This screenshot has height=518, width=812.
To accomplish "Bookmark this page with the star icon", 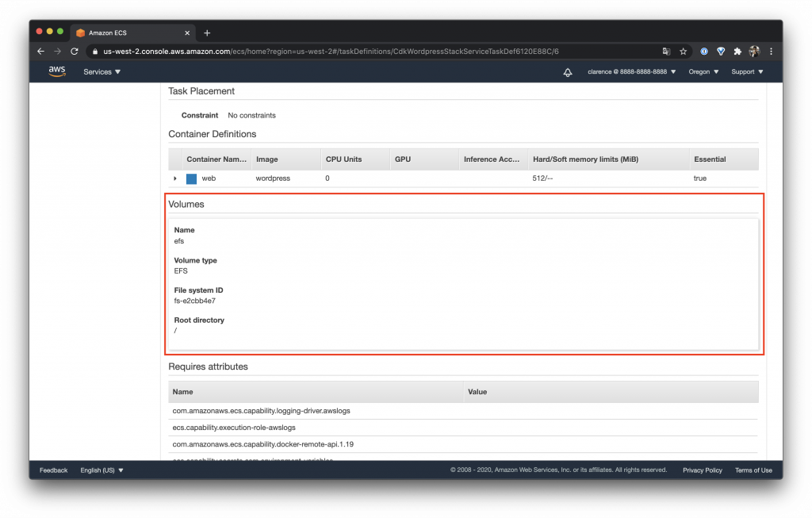I will pos(683,52).
